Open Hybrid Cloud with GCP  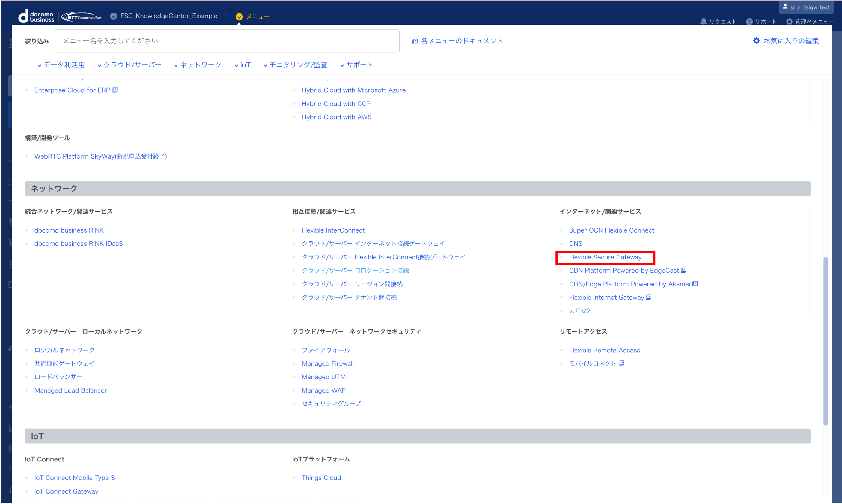pos(336,104)
